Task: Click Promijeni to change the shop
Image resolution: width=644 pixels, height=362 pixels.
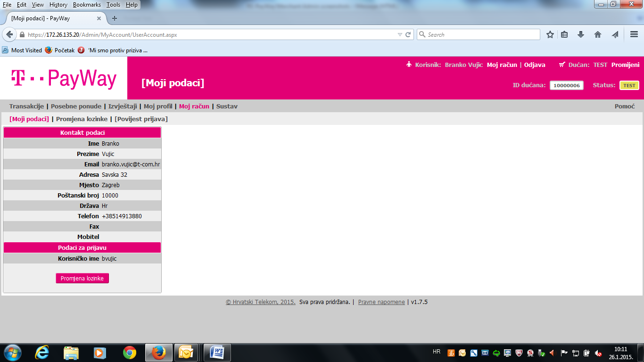Action: 625,65
